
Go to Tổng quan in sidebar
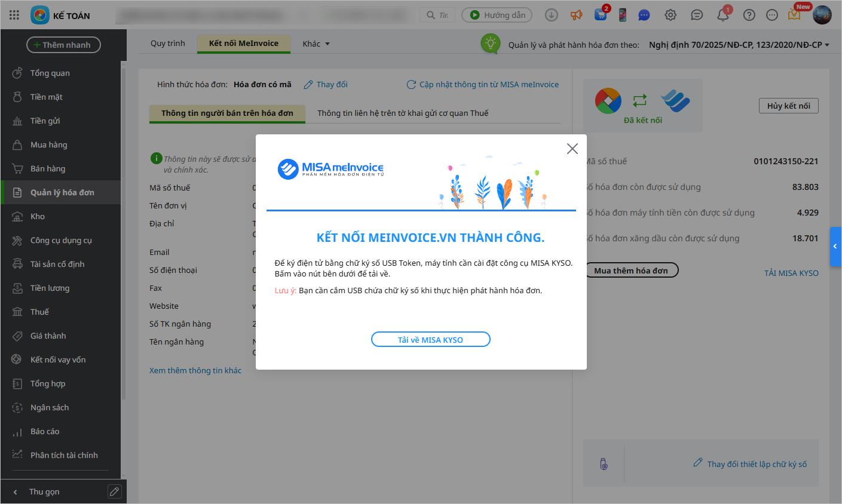click(x=60, y=73)
